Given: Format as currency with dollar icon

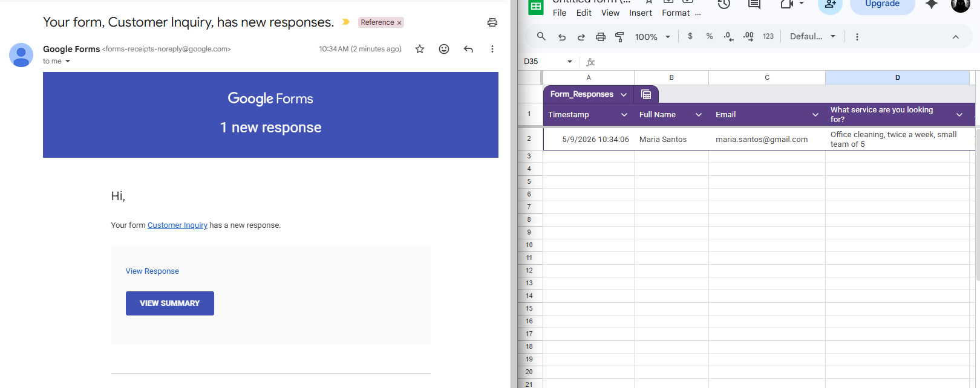Looking at the screenshot, I should 690,36.
